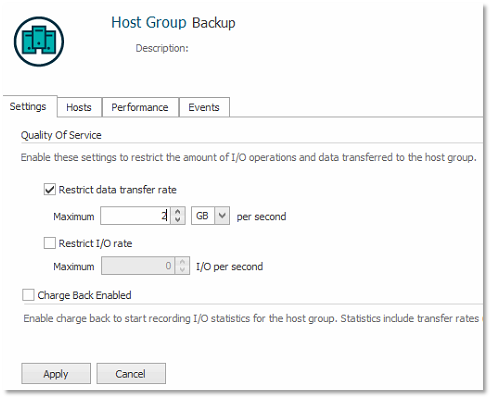Screen dimensions: 492x399
Task: Switch to the Hosts tab
Action: coord(79,107)
